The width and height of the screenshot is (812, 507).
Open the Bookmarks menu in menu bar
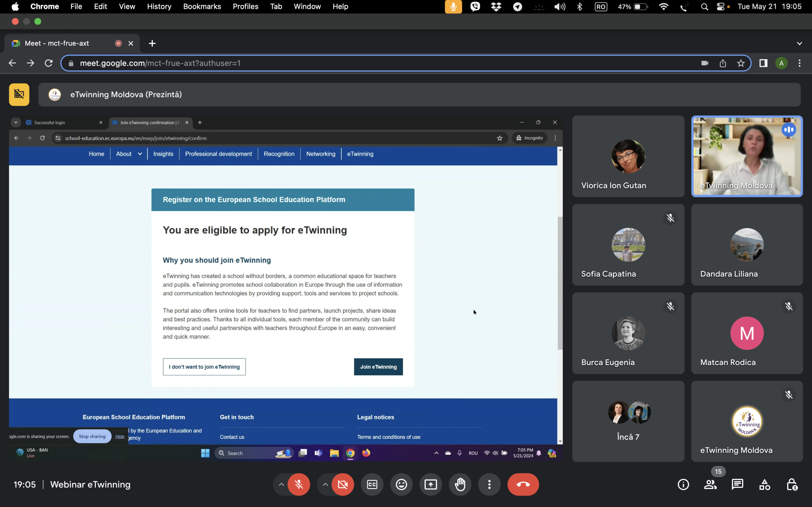point(202,6)
